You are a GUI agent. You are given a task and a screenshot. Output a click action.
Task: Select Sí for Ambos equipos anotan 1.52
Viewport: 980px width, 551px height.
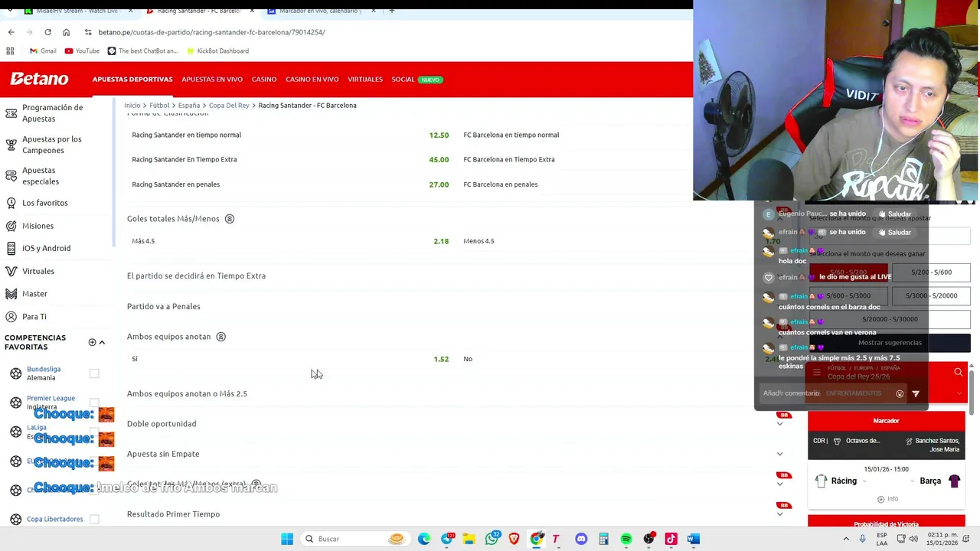[290, 359]
